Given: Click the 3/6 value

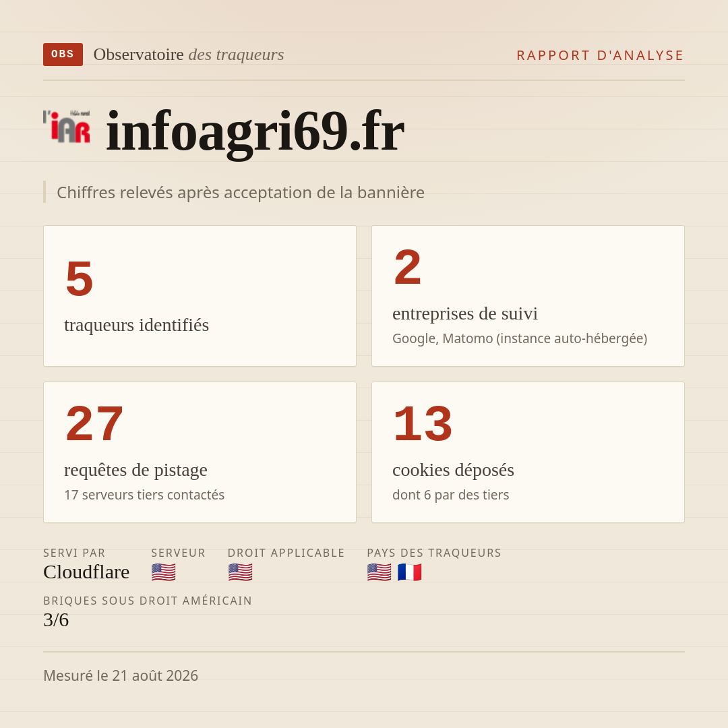Looking at the screenshot, I should pos(56,620).
